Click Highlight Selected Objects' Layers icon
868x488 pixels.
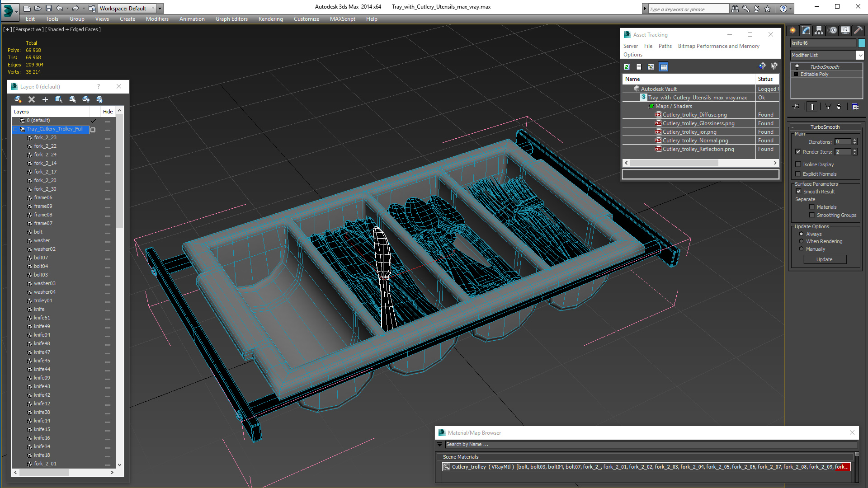pyautogui.click(x=72, y=99)
